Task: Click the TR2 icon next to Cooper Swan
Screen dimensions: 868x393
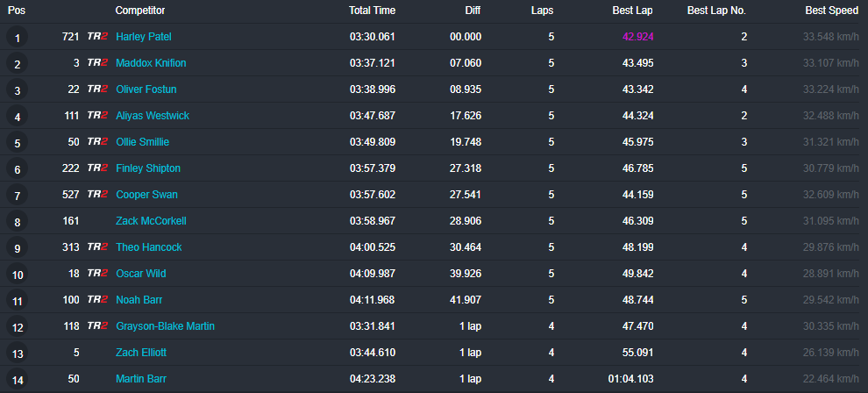Action: coord(97,195)
